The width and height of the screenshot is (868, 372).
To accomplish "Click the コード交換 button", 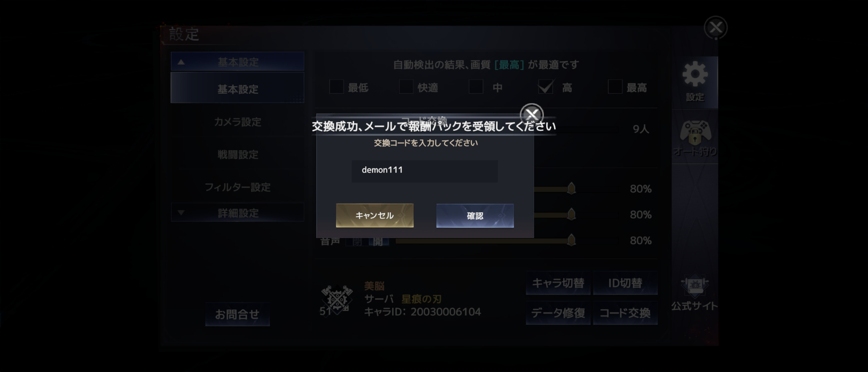I will pyautogui.click(x=625, y=313).
